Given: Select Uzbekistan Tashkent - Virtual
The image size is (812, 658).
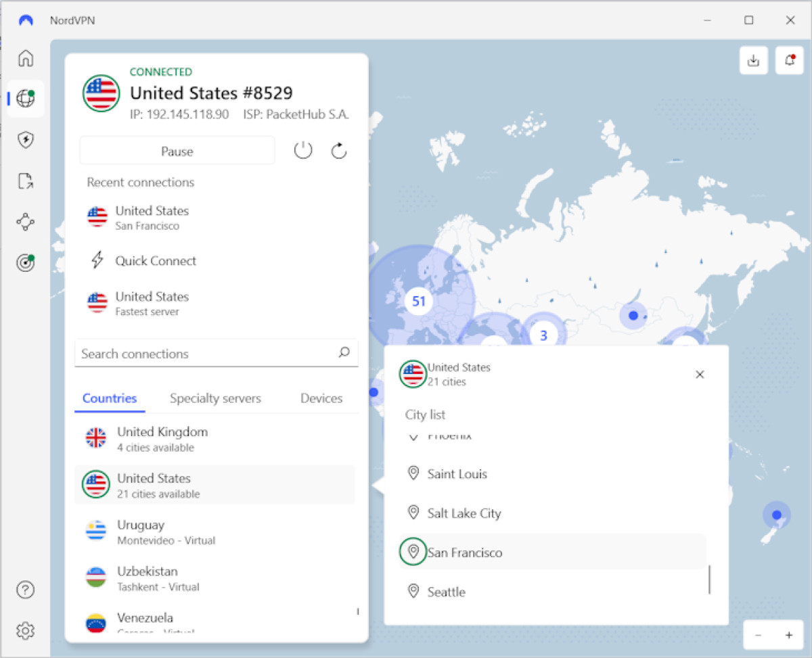Looking at the screenshot, I should [215, 578].
